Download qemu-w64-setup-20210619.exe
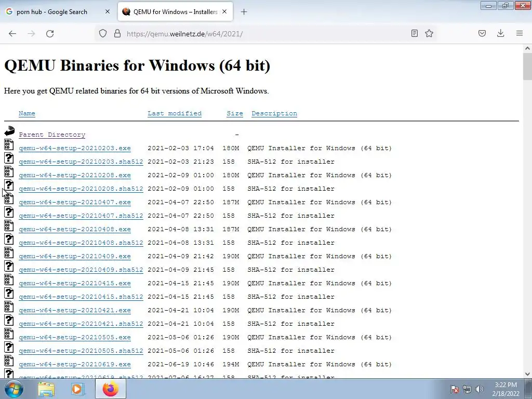This screenshot has width=532, height=399. [75, 364]
